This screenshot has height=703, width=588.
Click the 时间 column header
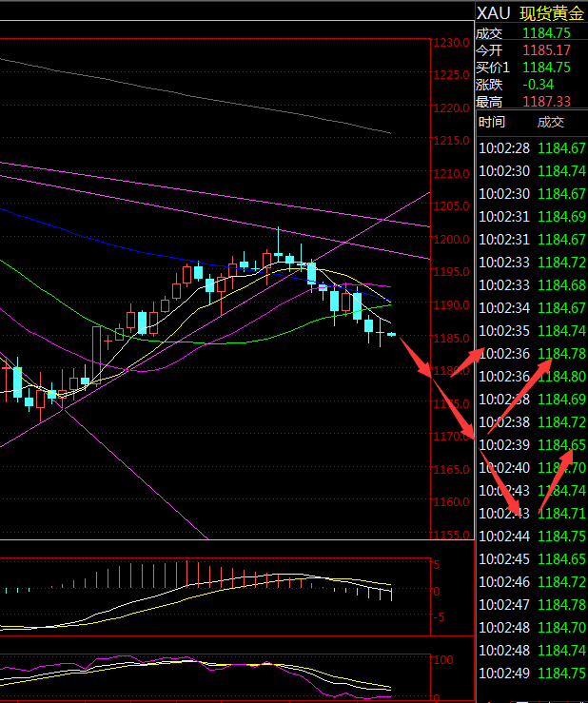pos(492,122)
